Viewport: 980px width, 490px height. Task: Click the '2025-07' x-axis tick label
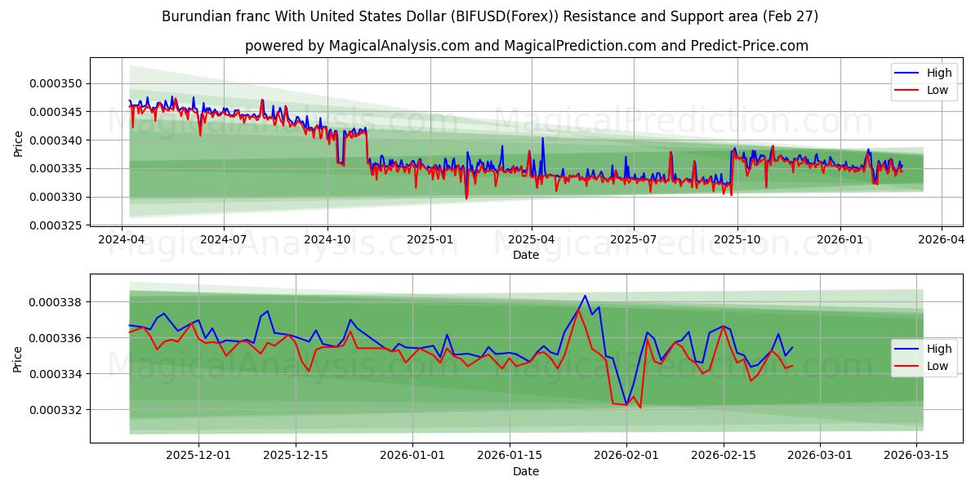[634, 240]
